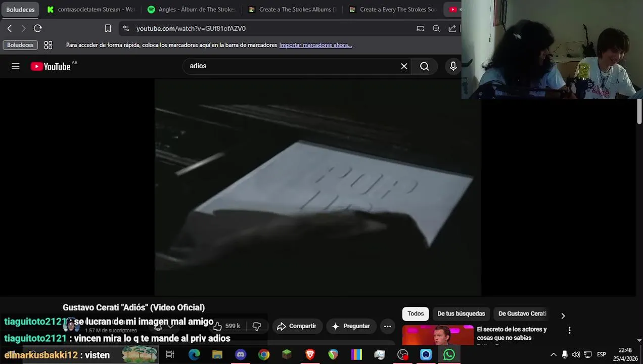Open WhatsApp from the taskbar

[x=449, y=354]
